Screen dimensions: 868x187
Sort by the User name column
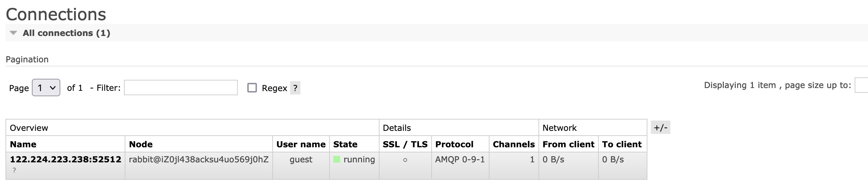pyautogui.click(x=301, y=144)
